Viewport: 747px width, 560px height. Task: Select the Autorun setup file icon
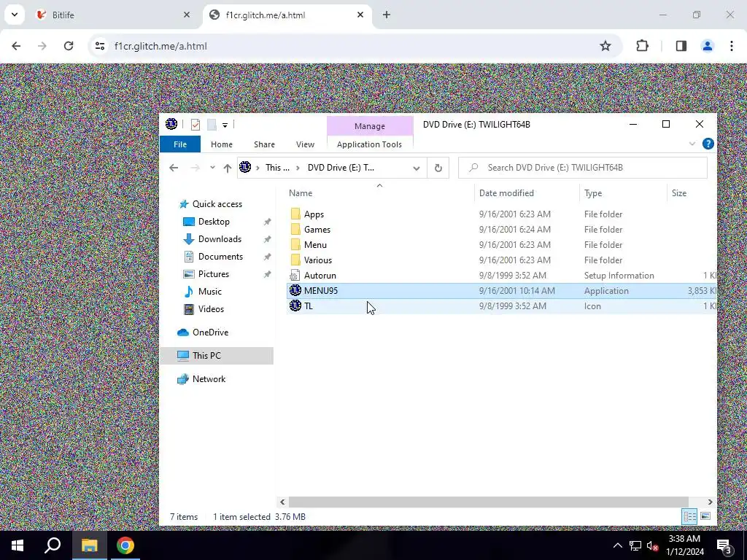[295, 275]
